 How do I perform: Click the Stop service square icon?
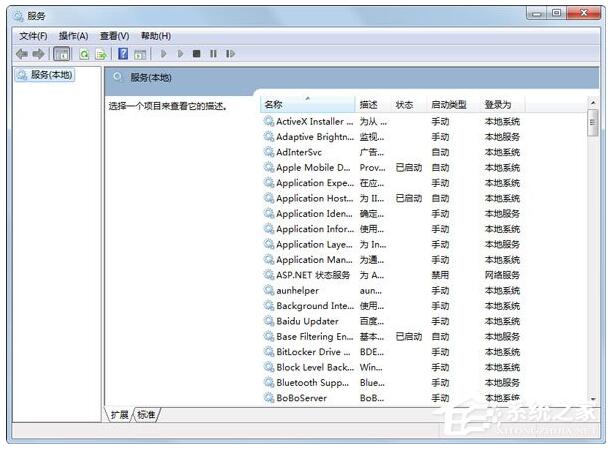(x=197, y=53)
